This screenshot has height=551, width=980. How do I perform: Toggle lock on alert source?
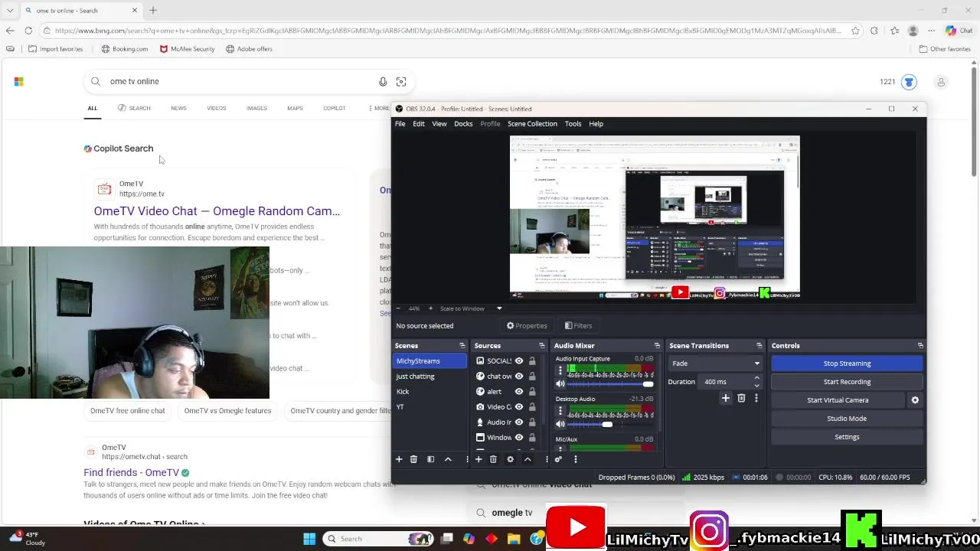(x=532, y=392)
